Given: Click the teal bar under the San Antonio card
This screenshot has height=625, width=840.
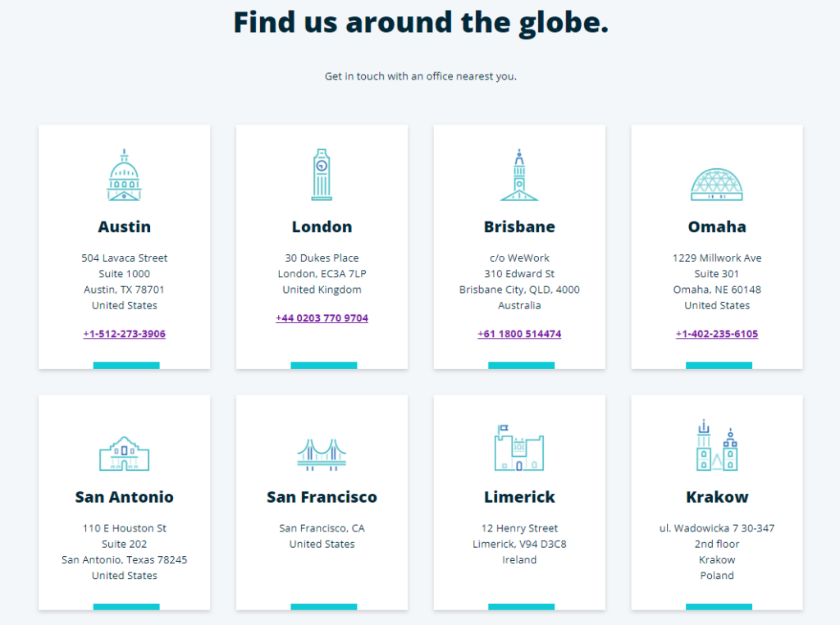Looking at the screenshot, I should (x=126, y=607).
